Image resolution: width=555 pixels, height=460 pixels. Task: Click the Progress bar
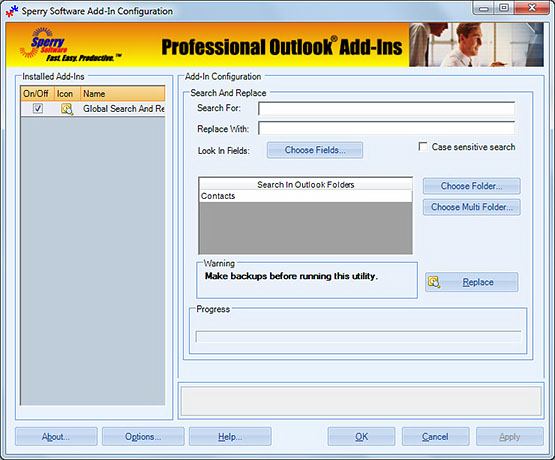358,337
